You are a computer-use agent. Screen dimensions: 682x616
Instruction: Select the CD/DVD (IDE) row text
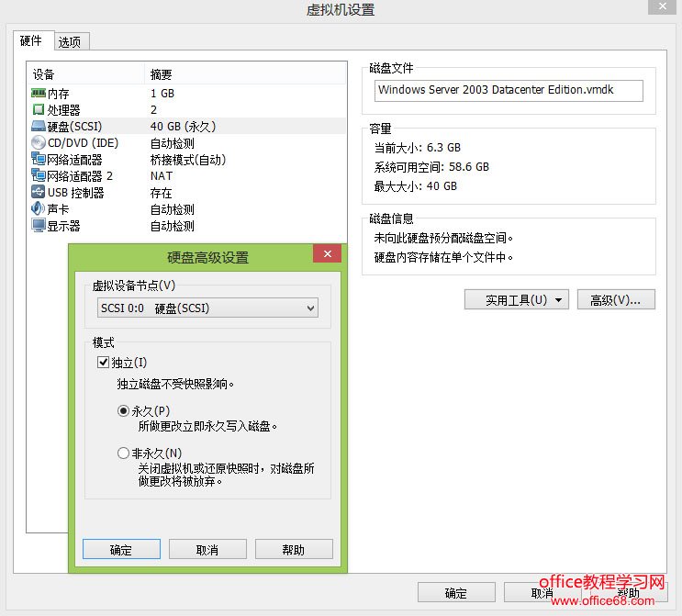coord(84,142)
